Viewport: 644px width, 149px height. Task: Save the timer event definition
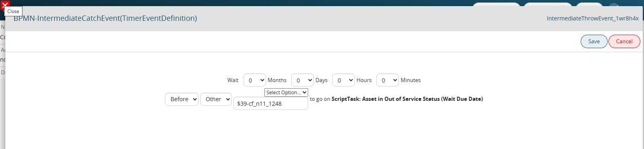click(x=594, y=41)
